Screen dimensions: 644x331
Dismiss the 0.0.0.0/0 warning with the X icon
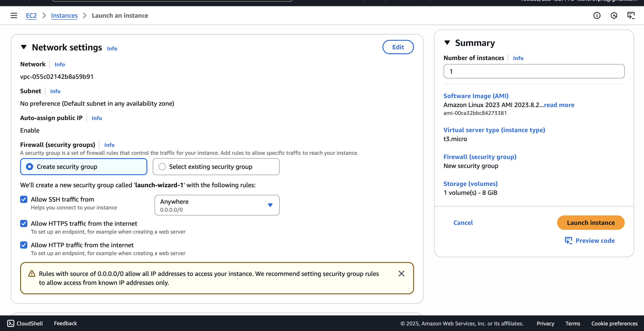coord(401,273)
